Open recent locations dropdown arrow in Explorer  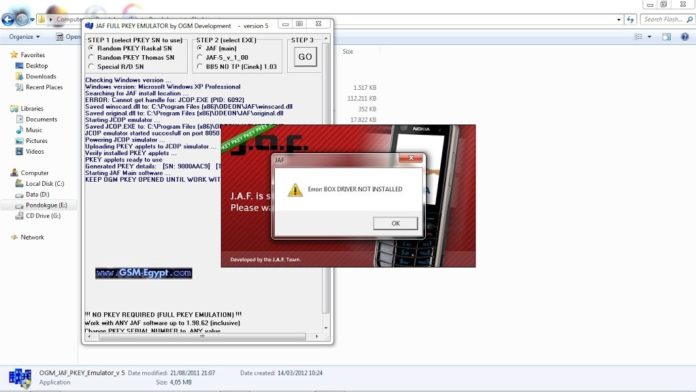(32, 20)
